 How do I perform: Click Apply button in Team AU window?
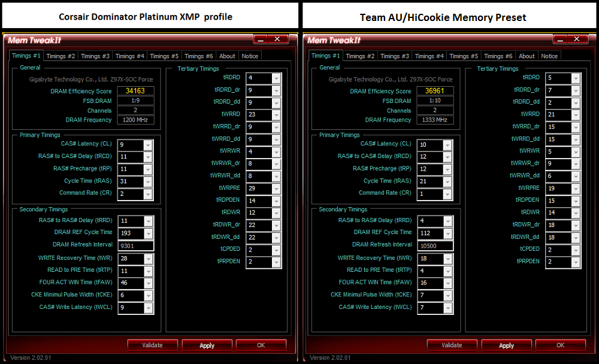pos(507,345)
